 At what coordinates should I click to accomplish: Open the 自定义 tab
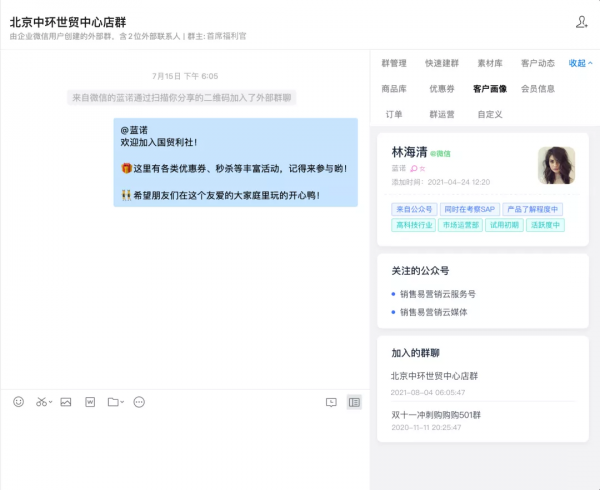[490, 114]
